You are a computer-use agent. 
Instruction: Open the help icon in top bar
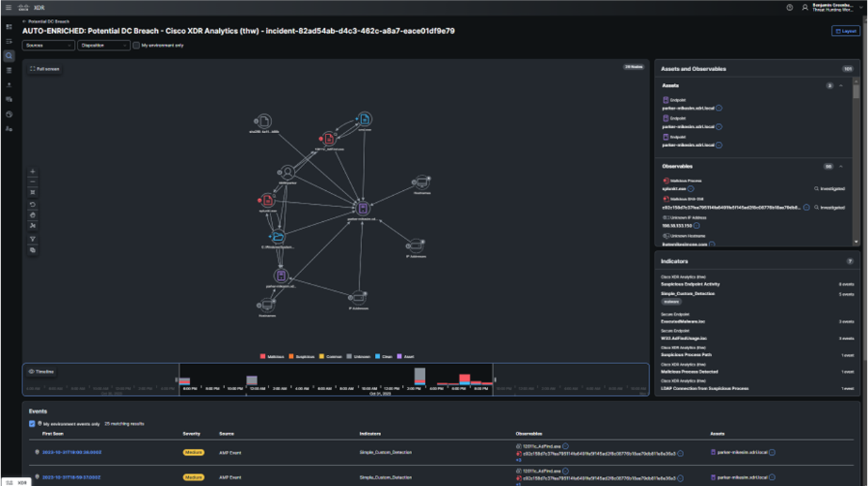(789, 8)
